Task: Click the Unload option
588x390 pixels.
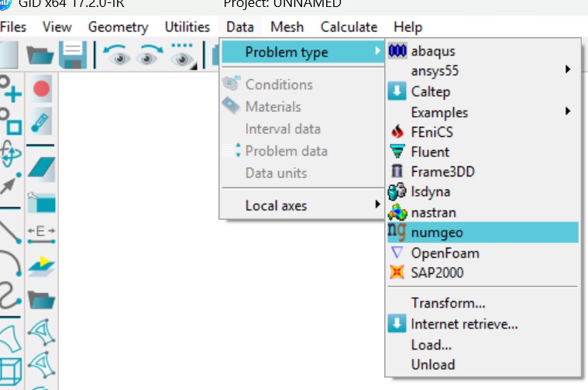Action: point(433,364)
